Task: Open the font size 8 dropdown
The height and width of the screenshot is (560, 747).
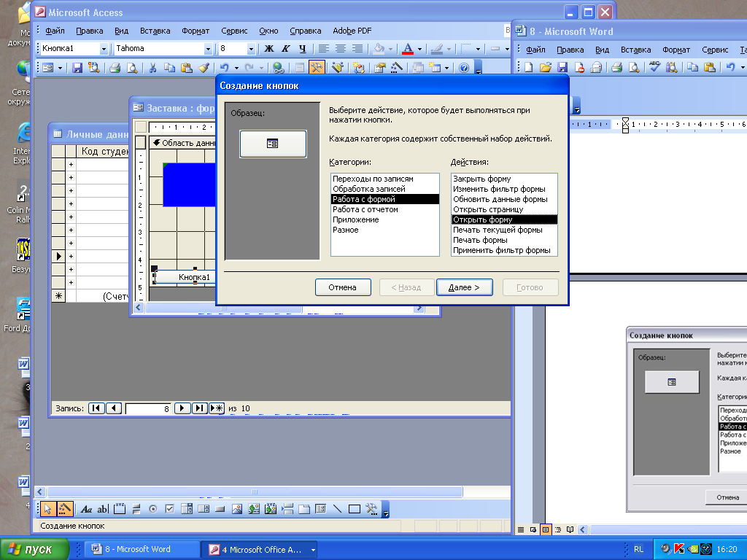Action: point(251,49)
